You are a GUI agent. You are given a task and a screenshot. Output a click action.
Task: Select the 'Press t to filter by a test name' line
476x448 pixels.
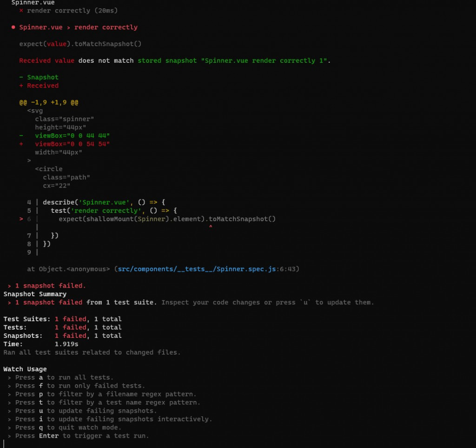[104, 402]
